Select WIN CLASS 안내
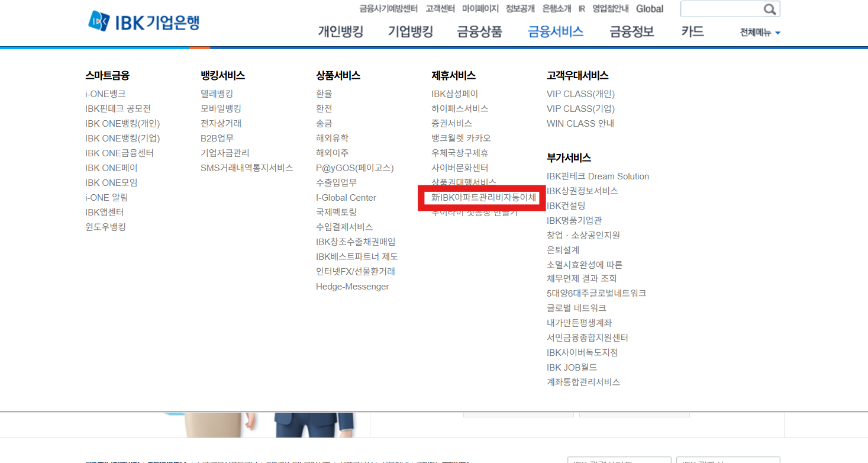Screen dimensions: 868x463 click(x=580, y=123)
